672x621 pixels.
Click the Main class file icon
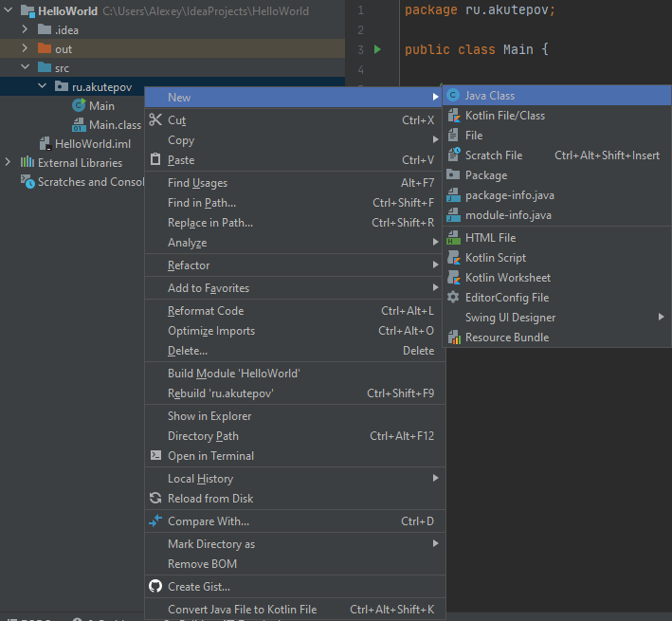[79, 105]
